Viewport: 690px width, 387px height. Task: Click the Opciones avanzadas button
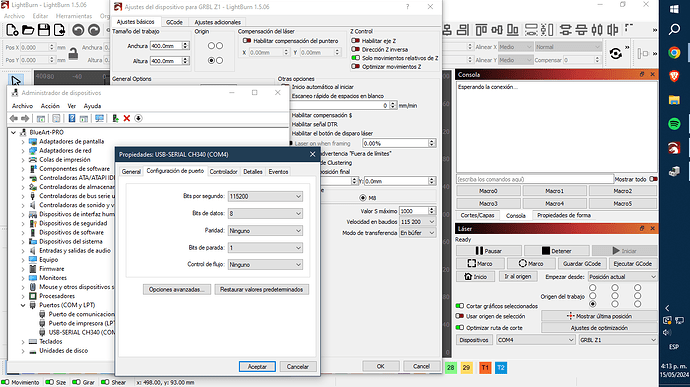pos(176,290)
